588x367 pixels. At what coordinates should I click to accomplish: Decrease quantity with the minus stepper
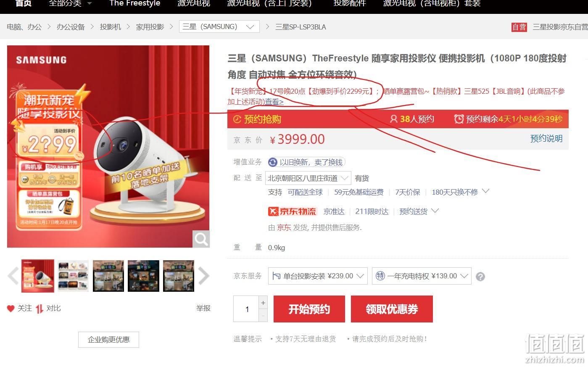(263, 315)
